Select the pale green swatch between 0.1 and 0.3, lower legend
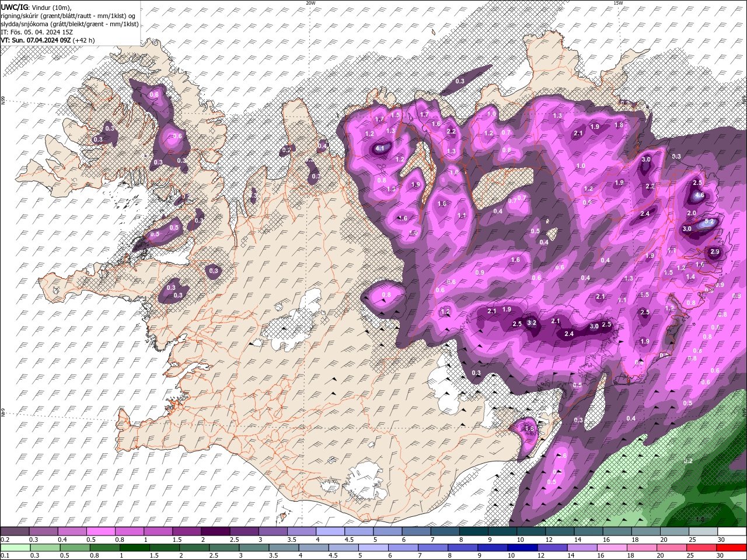The width and height of the screenshot is (747, 560). pyautogui.click(x=15, y=548)
